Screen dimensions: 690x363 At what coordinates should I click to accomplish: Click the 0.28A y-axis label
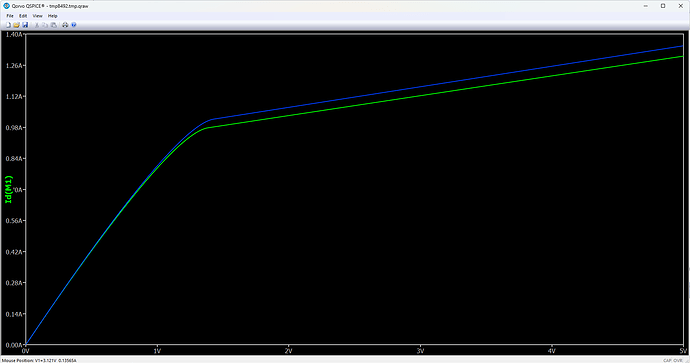pos(14,283)
